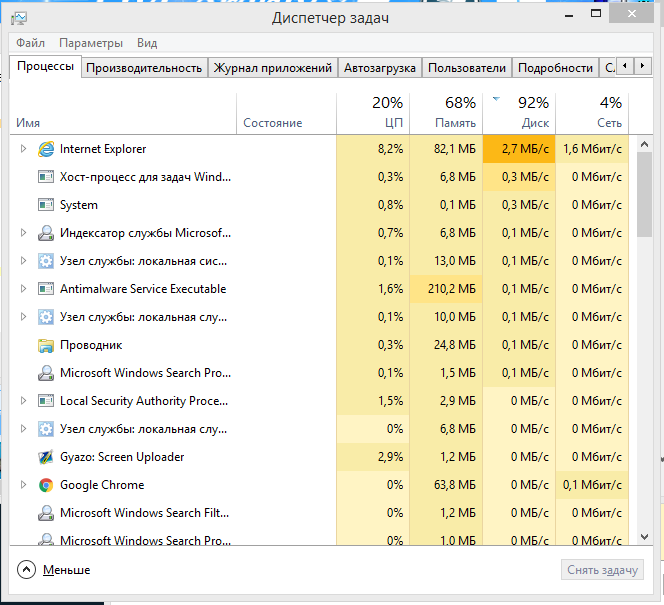
Task: Sort by the Сеть column header
Action: (592, 113)
